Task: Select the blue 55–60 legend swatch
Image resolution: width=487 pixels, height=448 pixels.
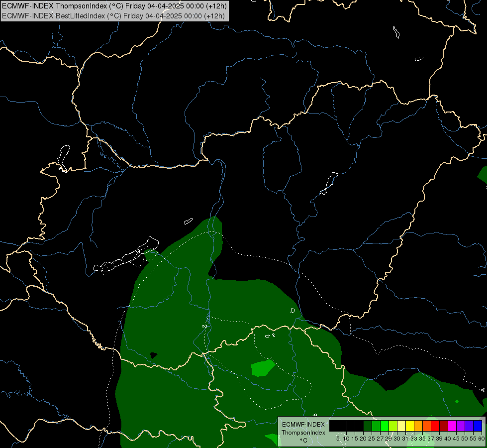Action: [478, 426]
